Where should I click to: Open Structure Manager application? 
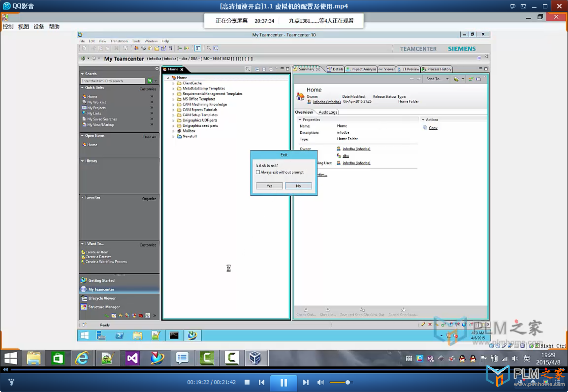click(x=104, y=307)
